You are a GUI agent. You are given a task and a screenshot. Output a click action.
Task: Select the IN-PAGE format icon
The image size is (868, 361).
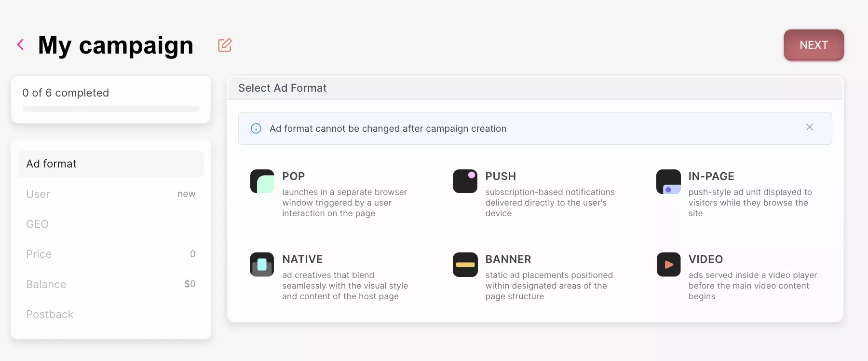pos(668,181)
